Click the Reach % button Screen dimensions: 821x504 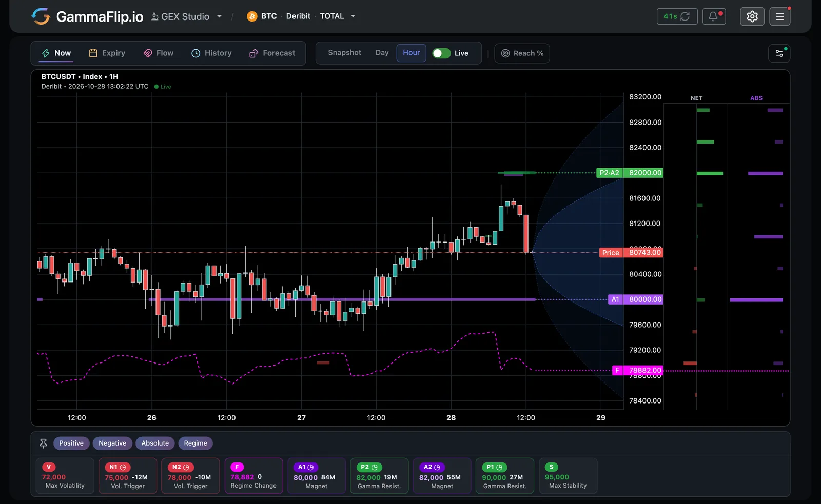[x=522, y=53]
